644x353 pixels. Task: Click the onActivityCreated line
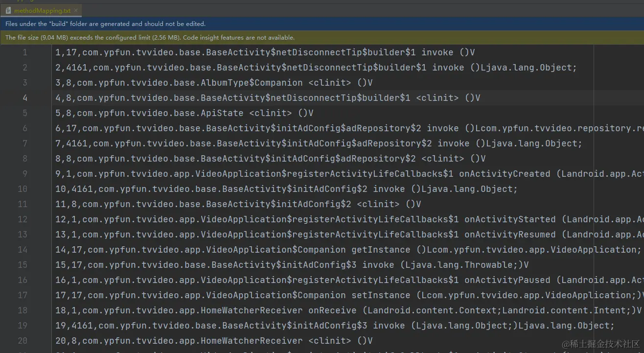tap(349, 174)
